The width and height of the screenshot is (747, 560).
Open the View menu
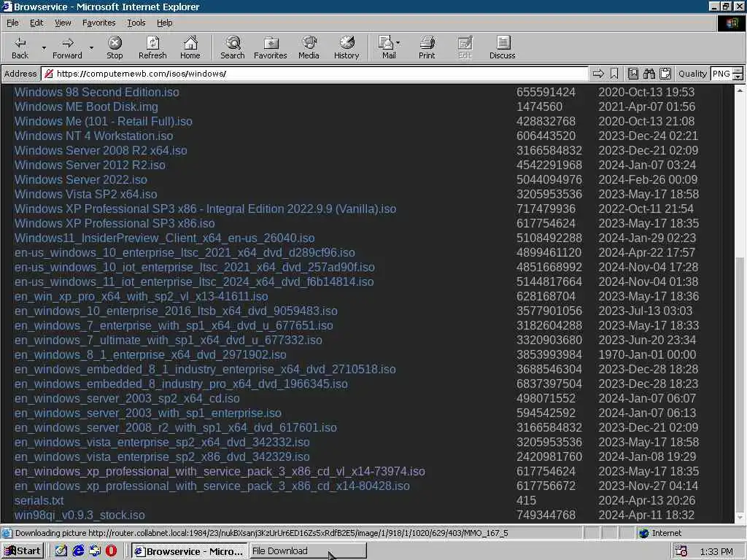point(63,23)
